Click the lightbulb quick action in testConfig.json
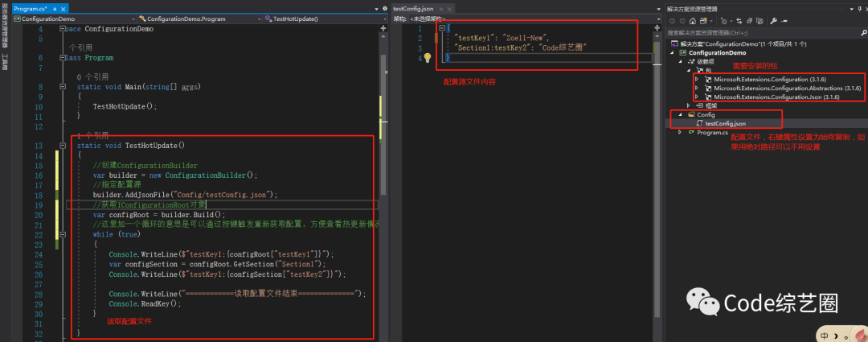This screenshot has height=342, width=868. coord(428,58)
